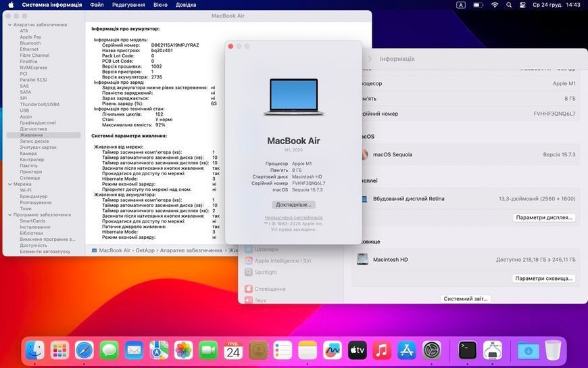The image size is (588, 368).
Task: Open Terminal from the Dock
Action: (x=468, y=350)
